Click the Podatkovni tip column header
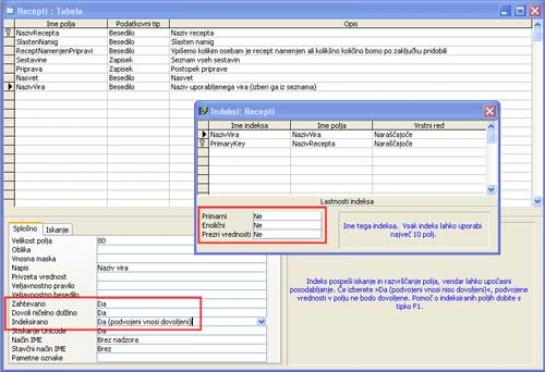Viewport: 545px width, 372px height. pos(138,24)
